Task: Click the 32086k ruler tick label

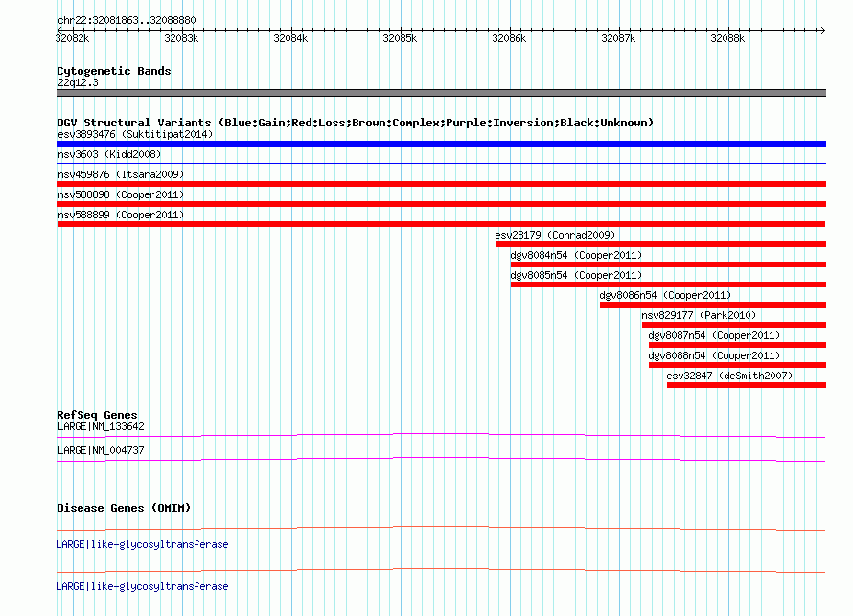Action: (509, 38)
